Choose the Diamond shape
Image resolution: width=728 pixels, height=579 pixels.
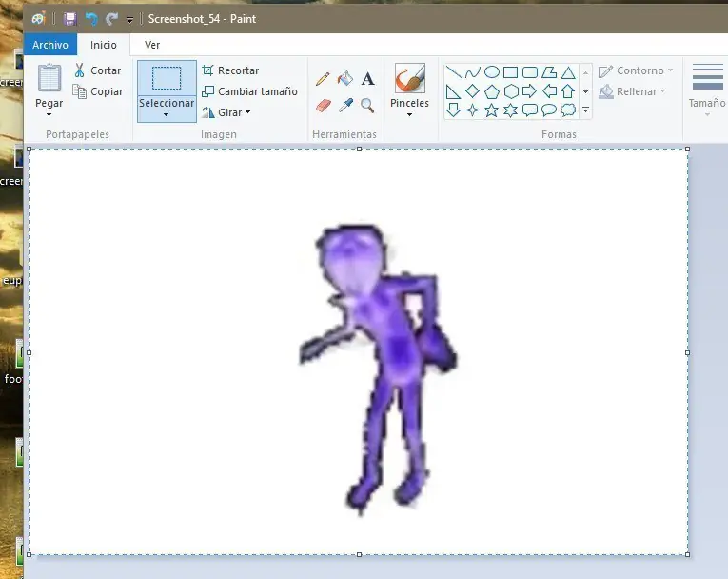tap(472, 91)
